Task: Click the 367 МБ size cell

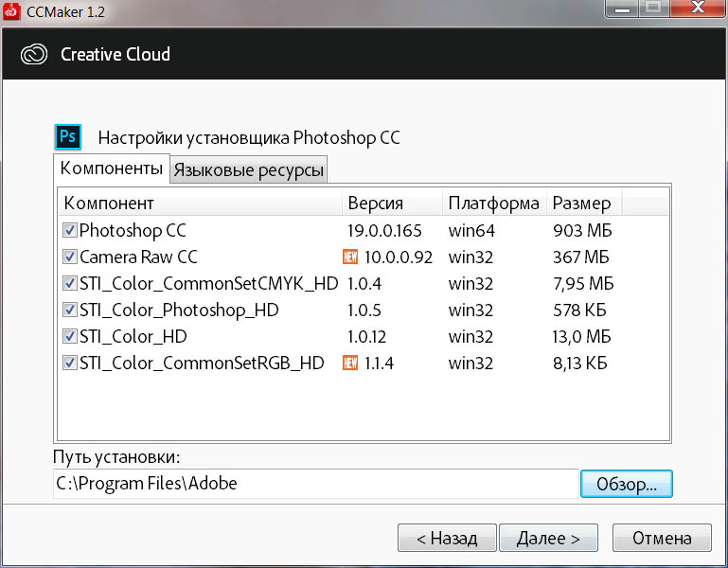Action: tap(581, 257)
